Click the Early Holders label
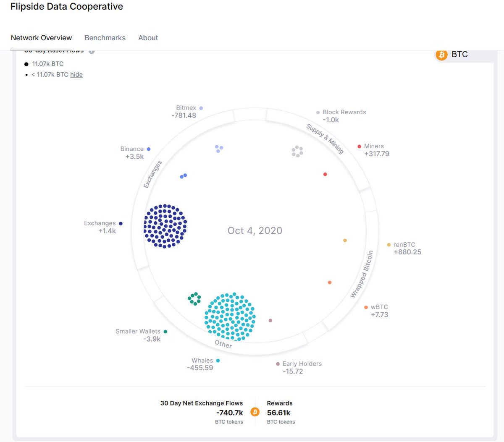 [302, 364]
